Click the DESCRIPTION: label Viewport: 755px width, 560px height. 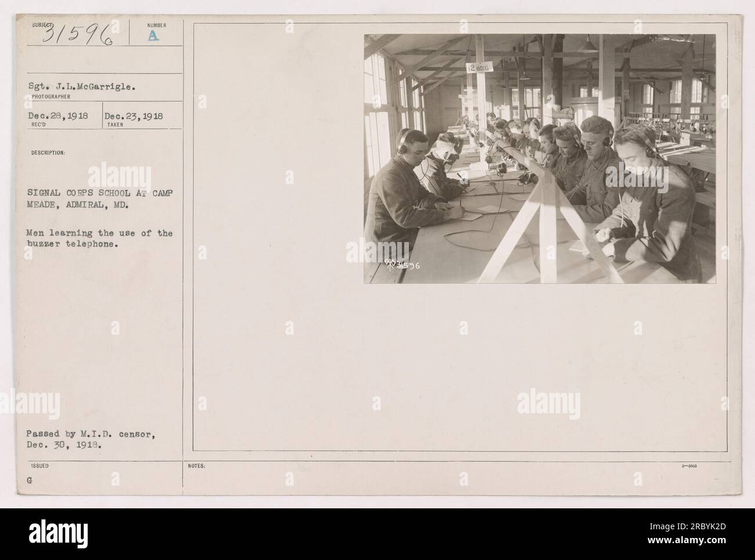pyautogui.click(x=49, y=153)
